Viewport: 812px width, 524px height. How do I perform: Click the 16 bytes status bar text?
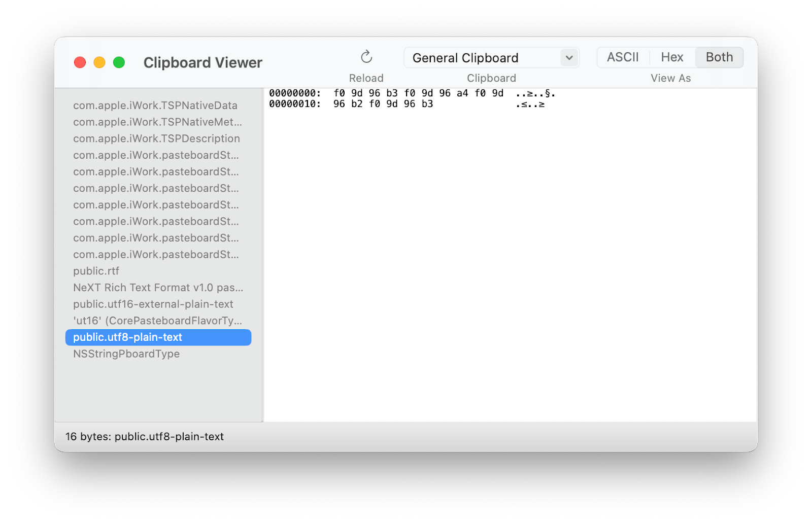(144, 436)
